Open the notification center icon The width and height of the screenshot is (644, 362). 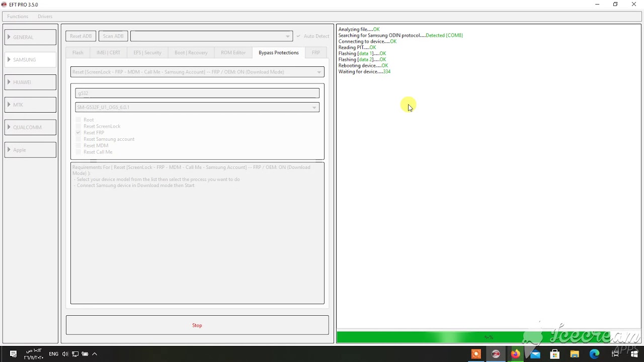14,354
